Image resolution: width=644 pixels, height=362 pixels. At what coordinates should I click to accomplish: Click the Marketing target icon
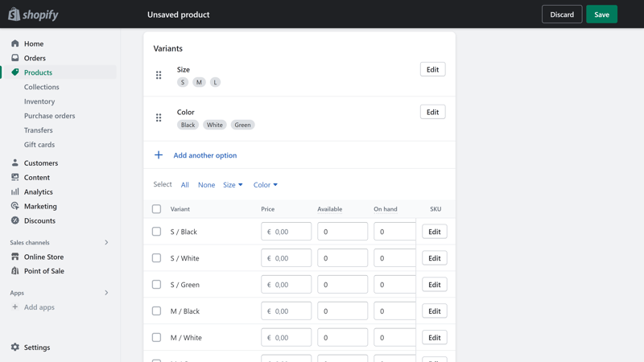point(15,206)
